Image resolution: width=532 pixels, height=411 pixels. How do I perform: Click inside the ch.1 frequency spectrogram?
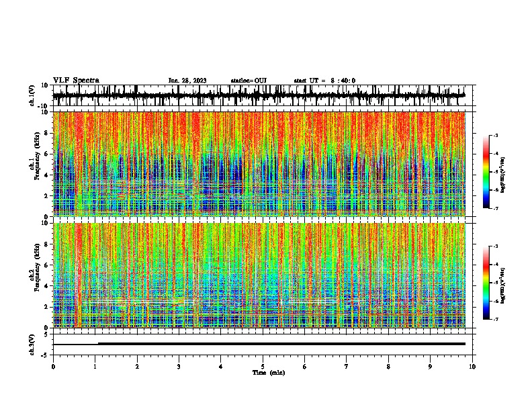[259, 164]
